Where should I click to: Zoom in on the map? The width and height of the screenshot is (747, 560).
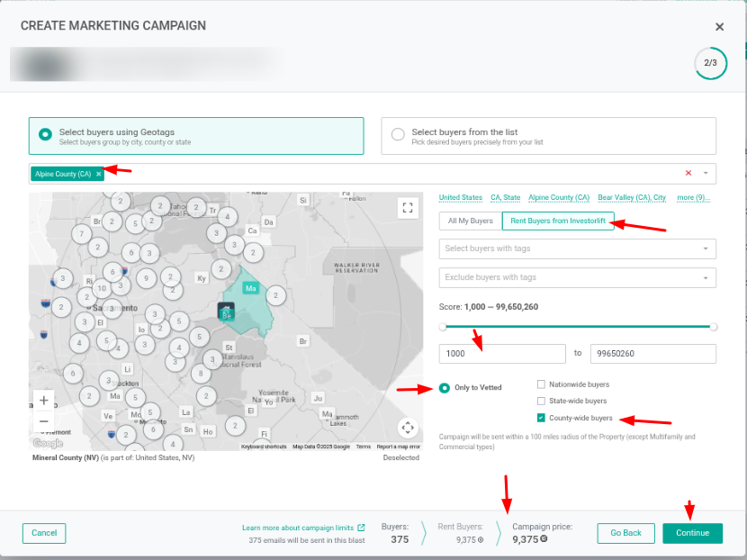tap(44, 401)
